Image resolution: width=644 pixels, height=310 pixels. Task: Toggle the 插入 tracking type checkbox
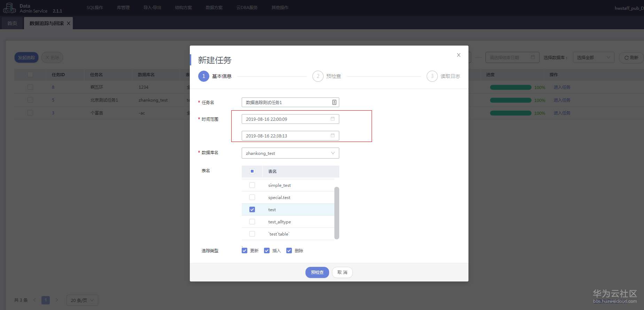click(267, 251)
